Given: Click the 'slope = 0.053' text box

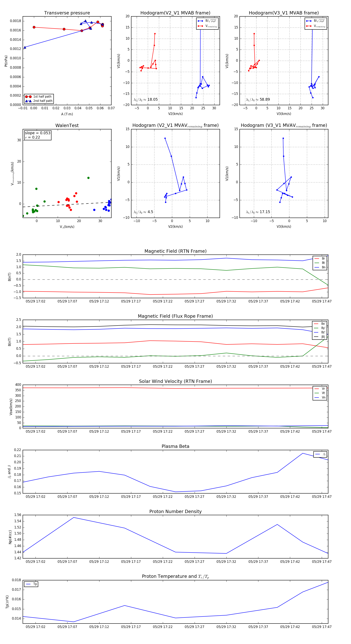Looking at the screenshot, I should [38, 135].
